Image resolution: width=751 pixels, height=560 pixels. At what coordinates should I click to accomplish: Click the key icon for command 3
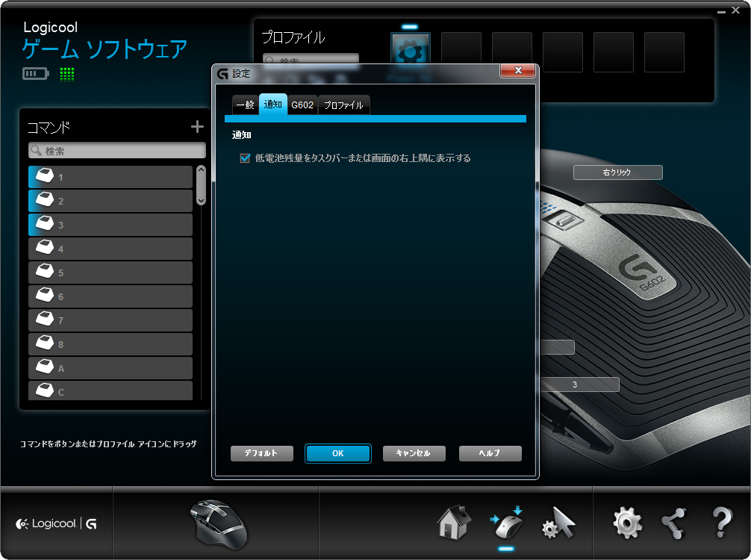pos(45,224)
